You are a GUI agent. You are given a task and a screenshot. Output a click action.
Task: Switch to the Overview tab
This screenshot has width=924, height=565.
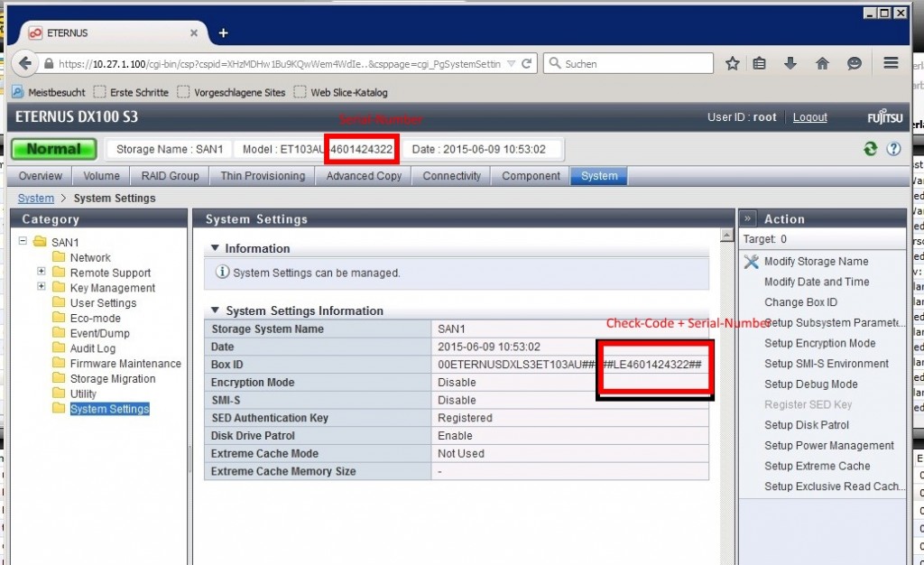tap(40, 176)
